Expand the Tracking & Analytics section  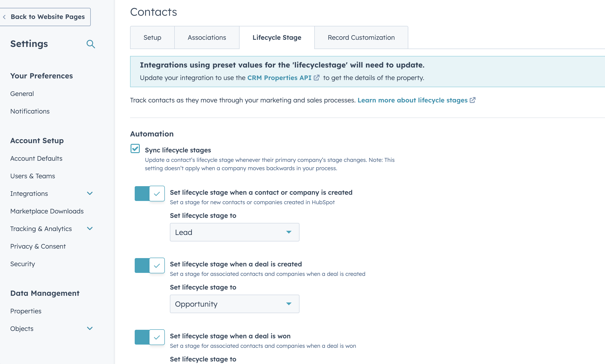pyautogui.click(x=90, y=229)
